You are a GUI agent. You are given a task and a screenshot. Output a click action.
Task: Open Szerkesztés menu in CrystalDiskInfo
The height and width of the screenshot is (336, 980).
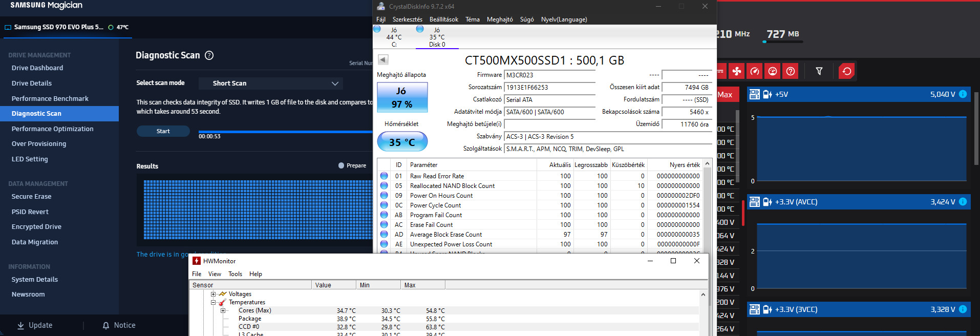pyautogui.click(x=408, y=19)
